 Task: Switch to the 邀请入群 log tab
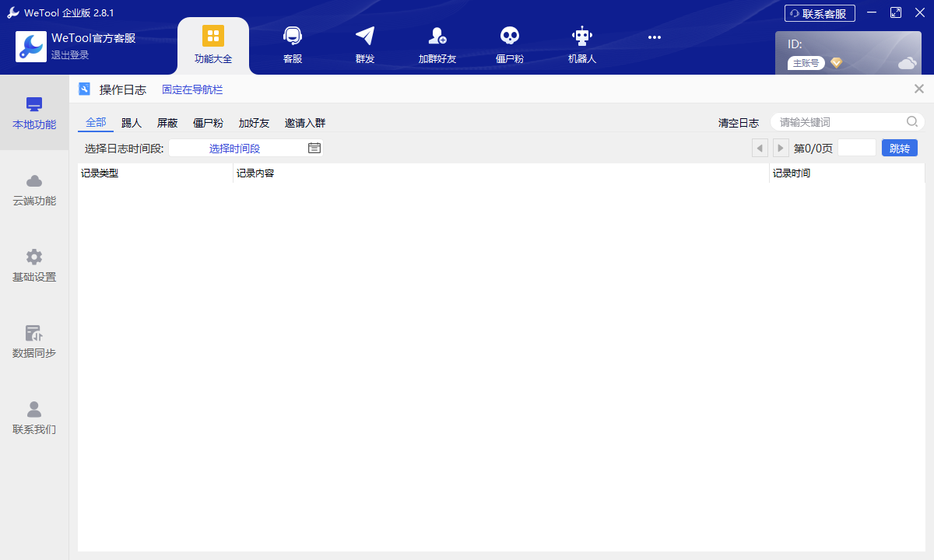pyautogui.click(x=305, y=123)
